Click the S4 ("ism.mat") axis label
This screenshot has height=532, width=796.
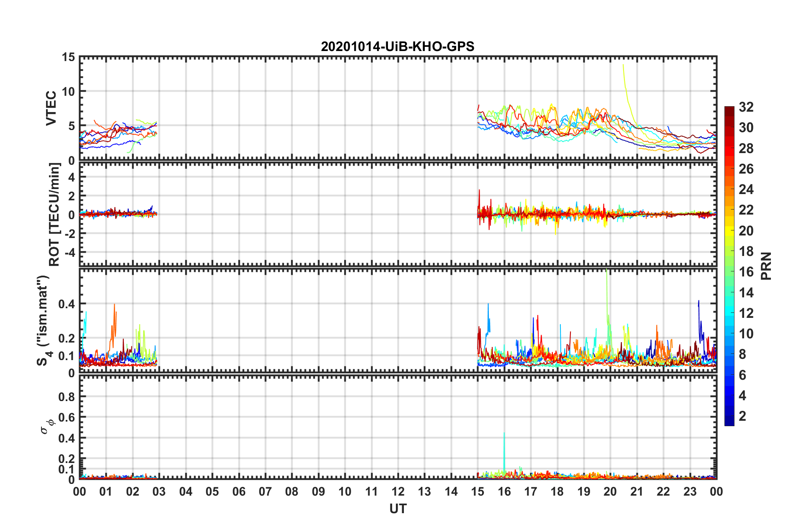[x=44, y=320]
